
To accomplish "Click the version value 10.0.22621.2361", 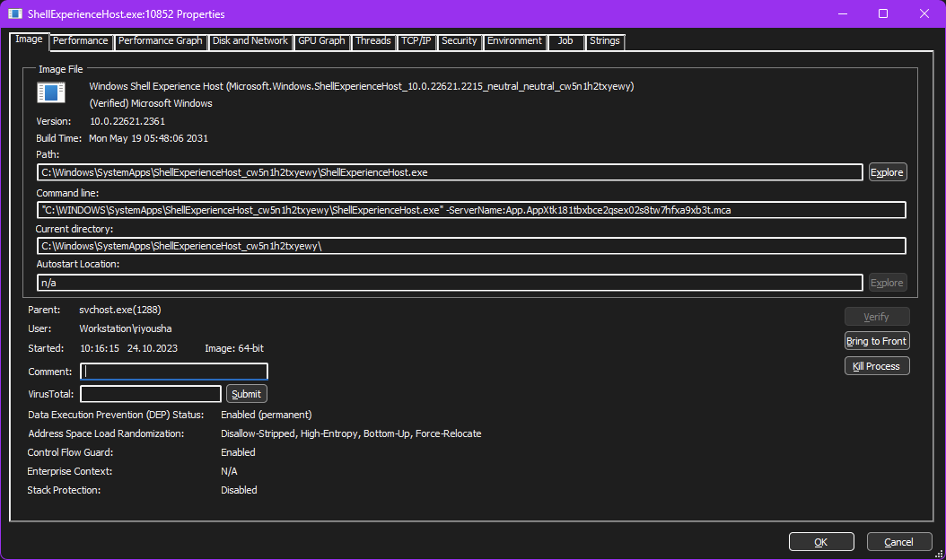I will coord(127,121).
